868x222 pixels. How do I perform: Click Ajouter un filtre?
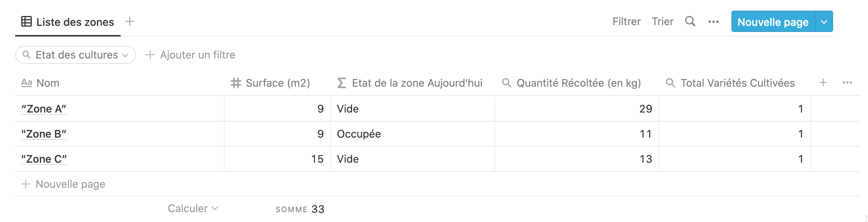tap(190, 55)
